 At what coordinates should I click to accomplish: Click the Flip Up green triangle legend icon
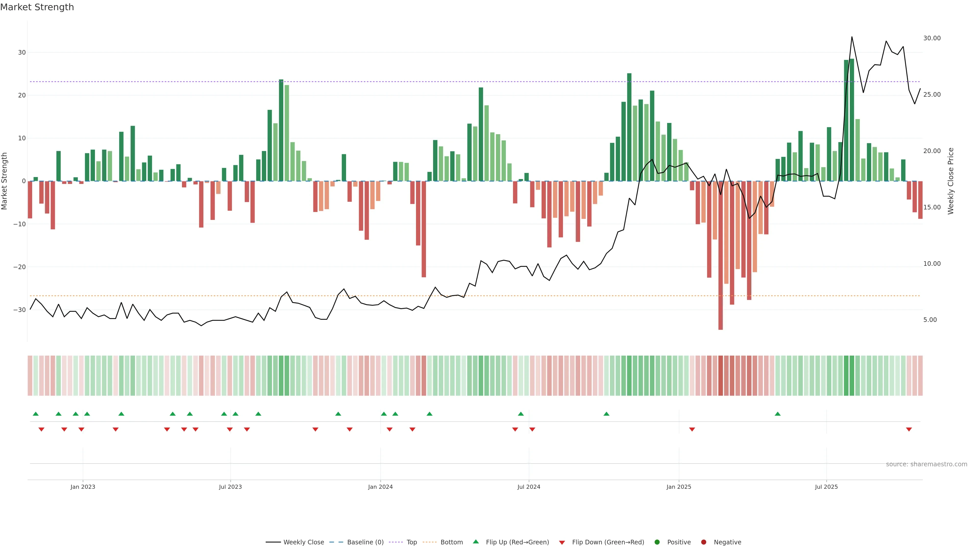click(x=475, y=542)
